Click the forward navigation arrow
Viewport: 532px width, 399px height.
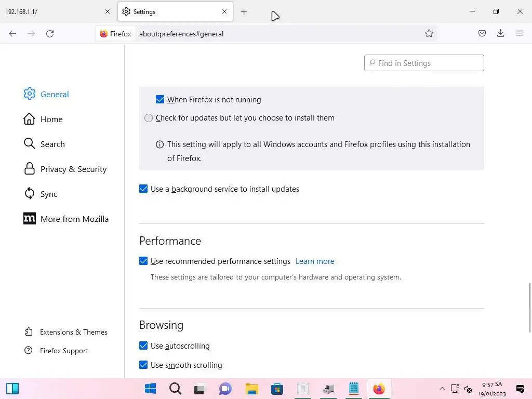tap(31, 34)
